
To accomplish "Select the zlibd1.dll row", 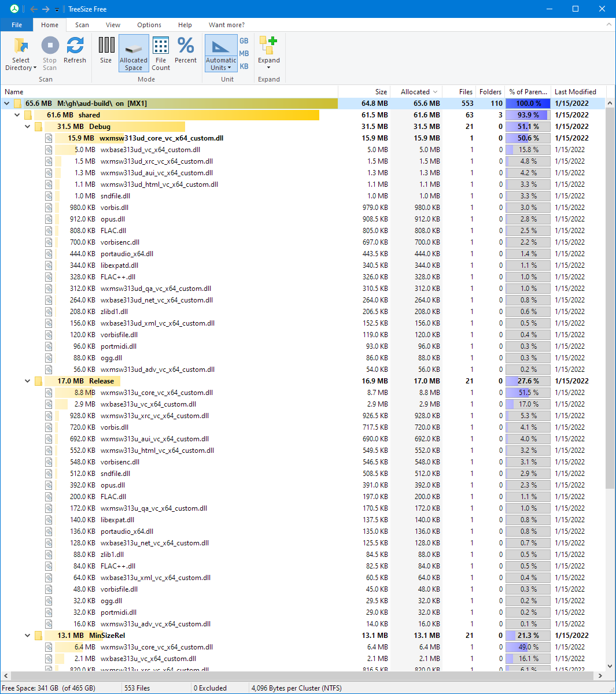I will pyautogui.click(x=304, y=312).
